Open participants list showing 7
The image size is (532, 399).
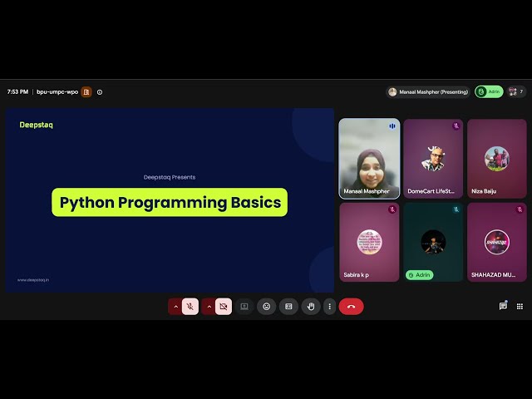coord(517,92)
